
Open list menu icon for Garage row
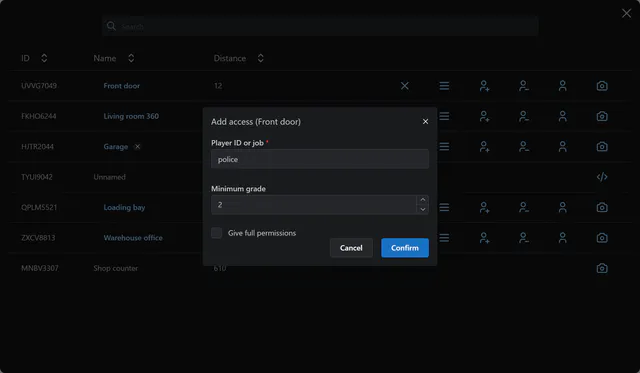[x=444, y=147]
